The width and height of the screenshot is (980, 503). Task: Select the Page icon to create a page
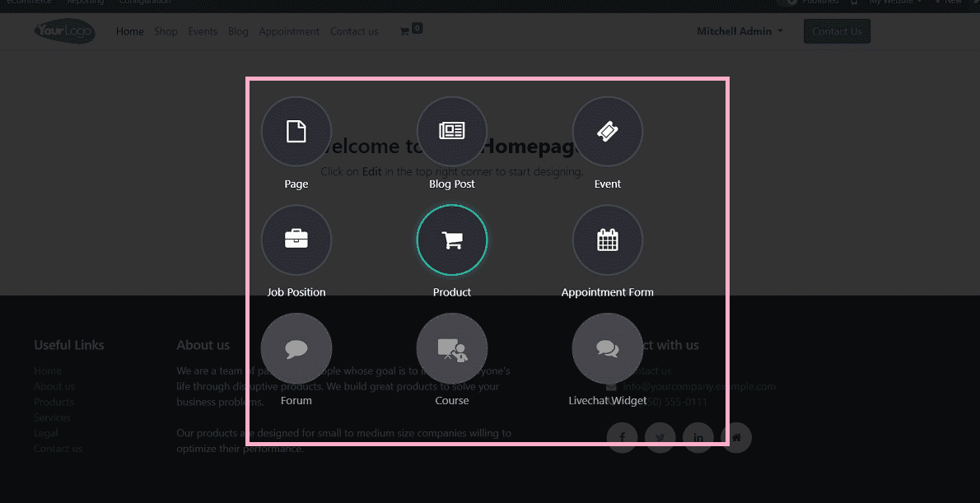[296, 132]
